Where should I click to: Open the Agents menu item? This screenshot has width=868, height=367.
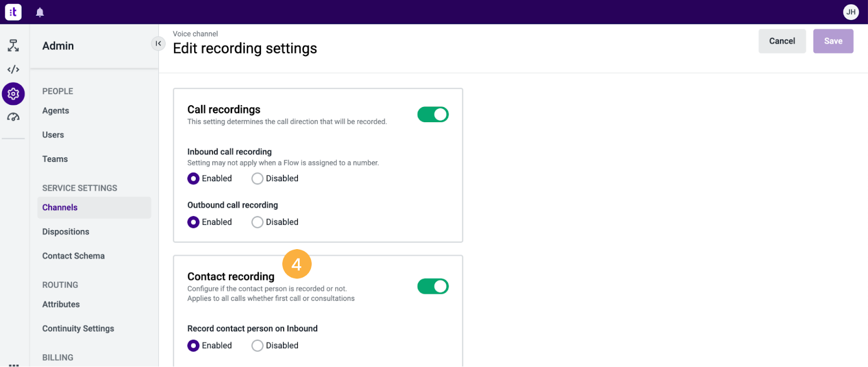(x=56, y=111)
